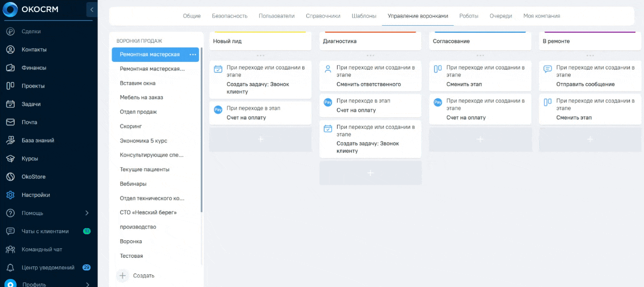The height and width of the screenshot is (287, 644).
Task: Open three-dot menu for Ремонтная мастерская funnel
Action: pos(193,54)
